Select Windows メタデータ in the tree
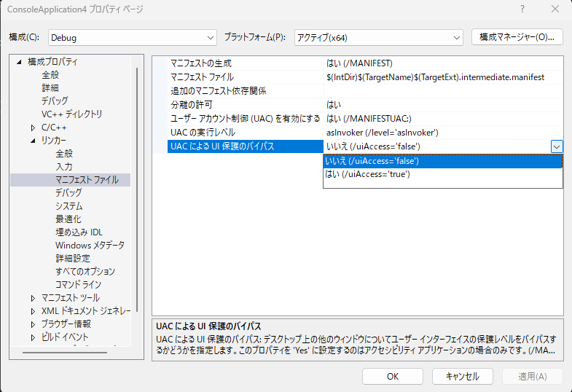This screenshot has width=572, height=392. click(90, 246)
